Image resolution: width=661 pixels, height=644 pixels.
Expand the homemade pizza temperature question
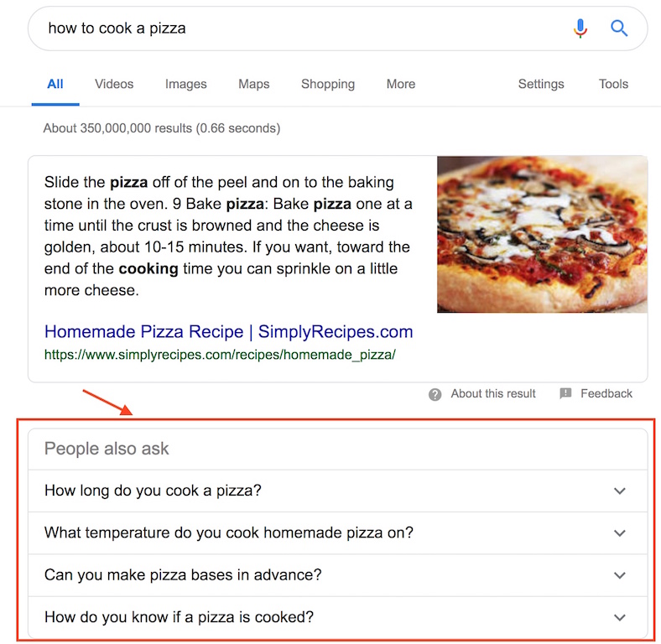click(338, 533)
